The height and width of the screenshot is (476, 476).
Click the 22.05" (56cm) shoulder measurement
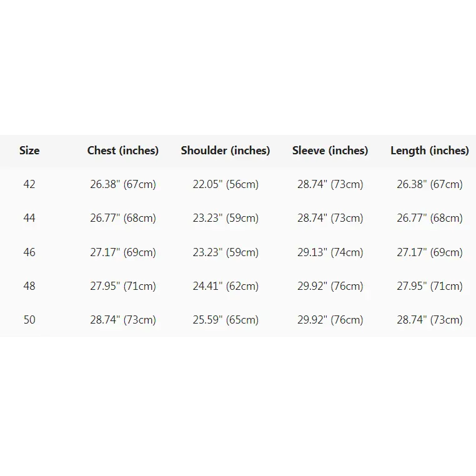coord(226,184)
